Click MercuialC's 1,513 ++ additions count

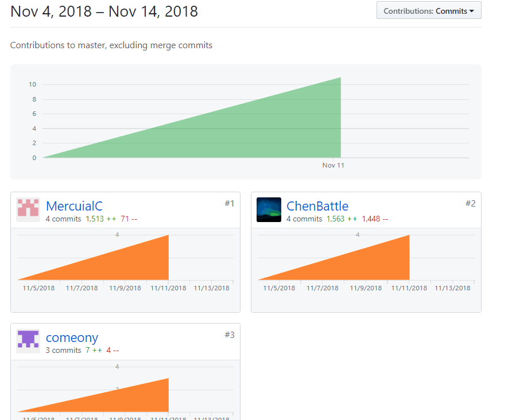[x=101, y=219]
